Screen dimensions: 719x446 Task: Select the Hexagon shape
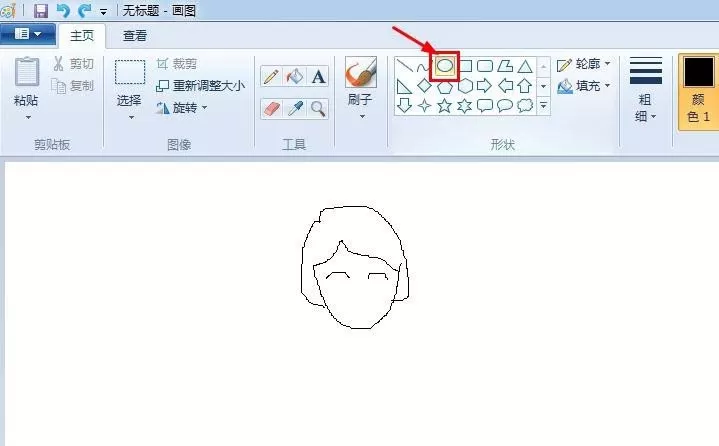(465, 86)
